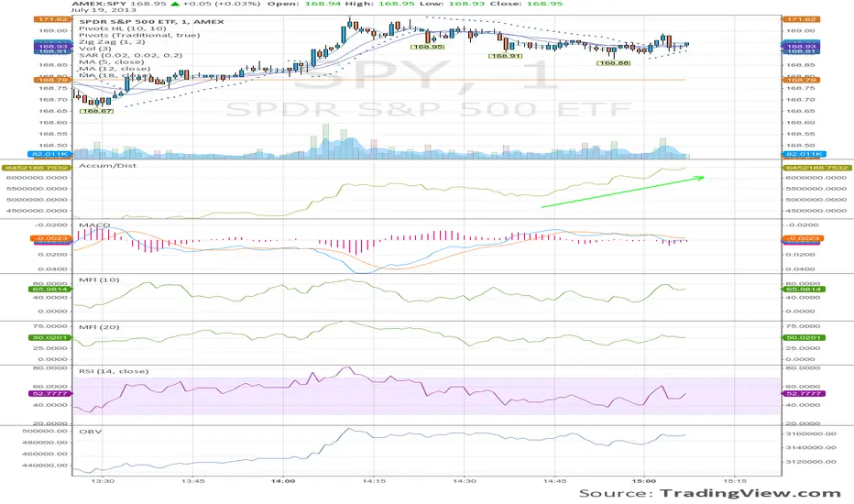Select the Vol (3) indicator label
This screenshot has width=854, height=504.
(94, 49)
